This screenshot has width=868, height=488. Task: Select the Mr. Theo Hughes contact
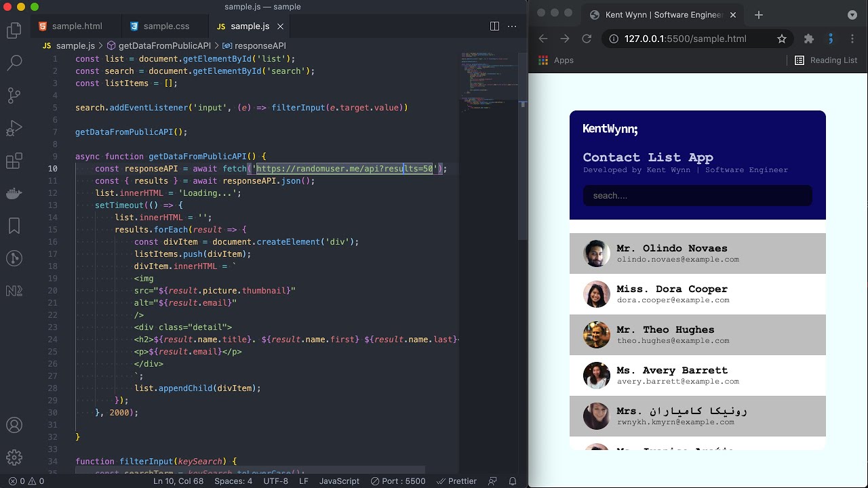pos(698,335)
